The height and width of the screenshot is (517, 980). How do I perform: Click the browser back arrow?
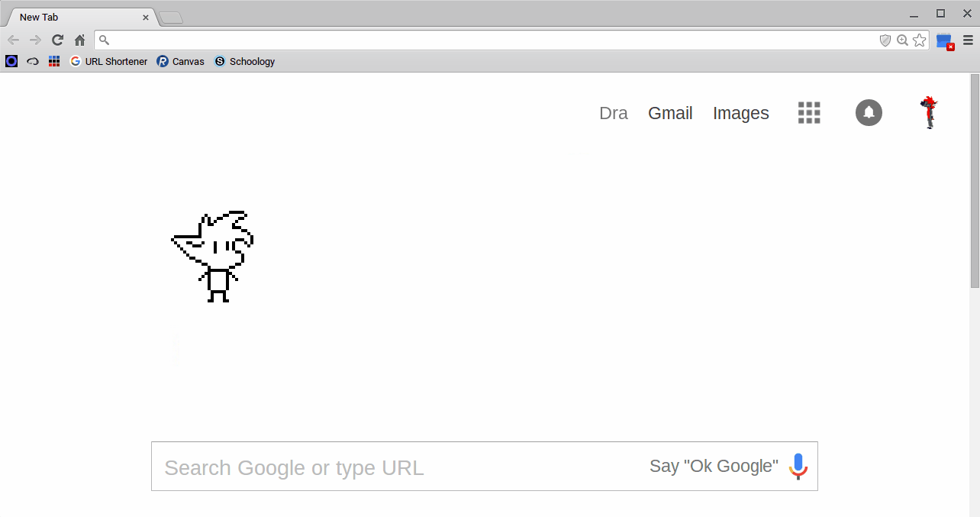[x=13, y=40]
